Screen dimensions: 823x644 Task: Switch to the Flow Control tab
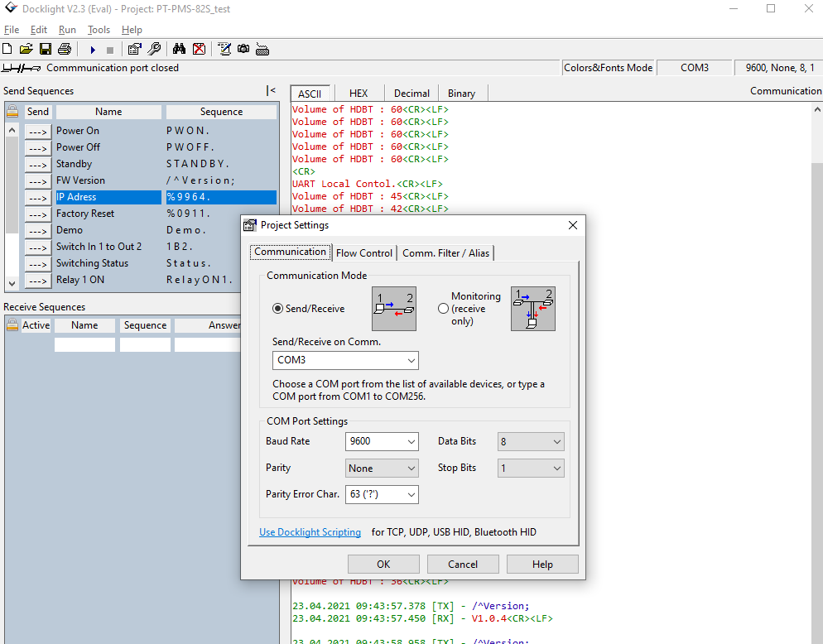point(364,253)
